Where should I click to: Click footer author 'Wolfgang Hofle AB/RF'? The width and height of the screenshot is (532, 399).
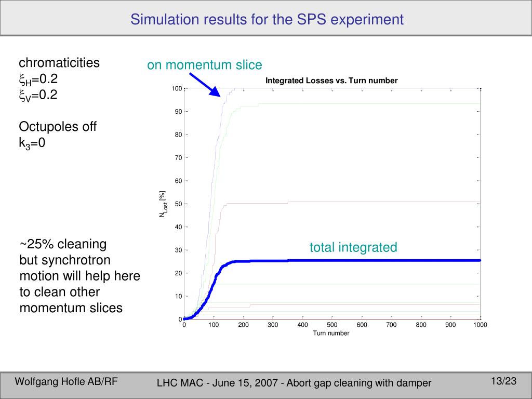(66, 382)
